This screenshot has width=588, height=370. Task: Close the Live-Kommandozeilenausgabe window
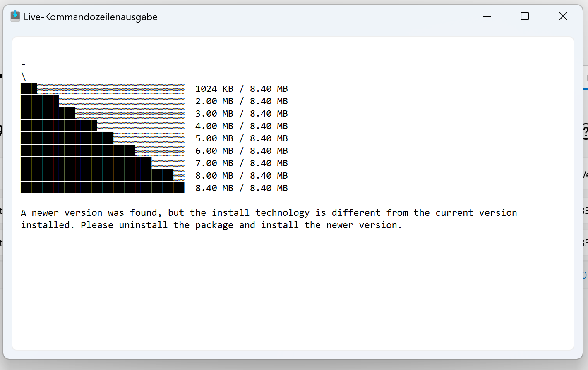563,16
